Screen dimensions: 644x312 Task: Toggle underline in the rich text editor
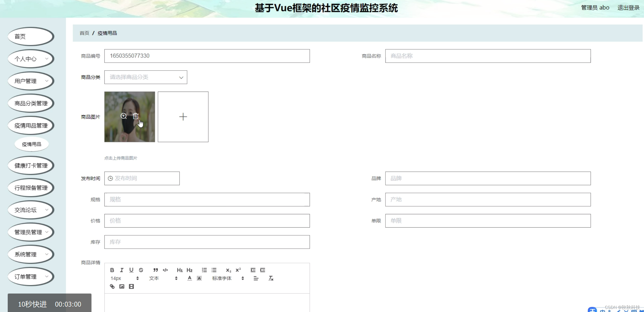tap(131, 270)
